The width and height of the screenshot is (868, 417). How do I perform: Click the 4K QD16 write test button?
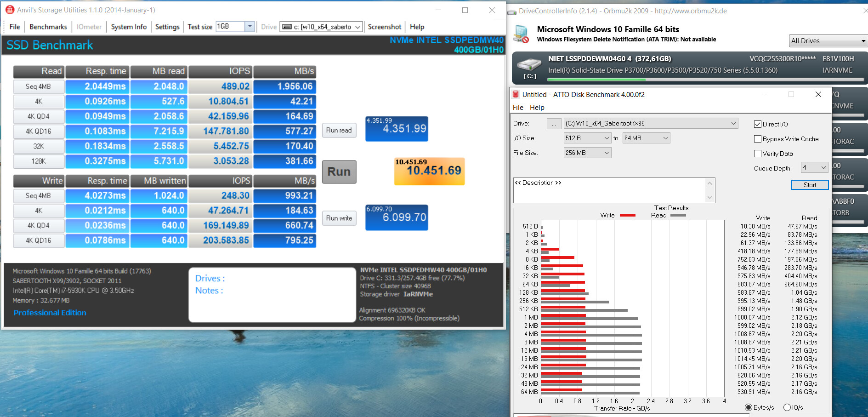[39, 240]
